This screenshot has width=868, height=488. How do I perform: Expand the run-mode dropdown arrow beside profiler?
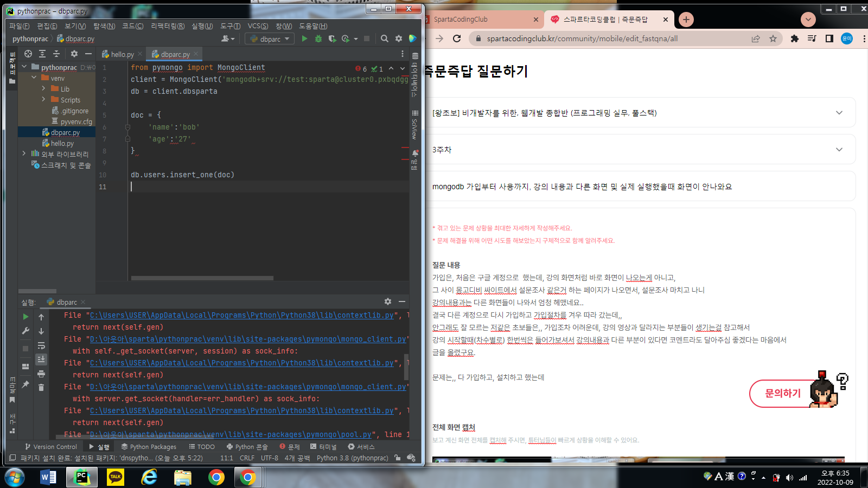point(356,39)
